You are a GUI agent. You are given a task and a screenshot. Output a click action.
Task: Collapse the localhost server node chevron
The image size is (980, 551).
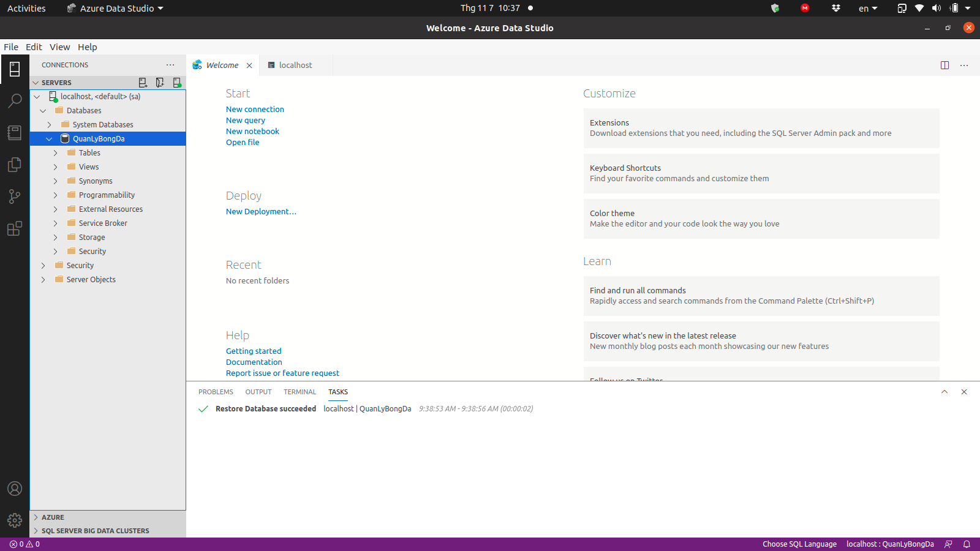pos(37,97)
